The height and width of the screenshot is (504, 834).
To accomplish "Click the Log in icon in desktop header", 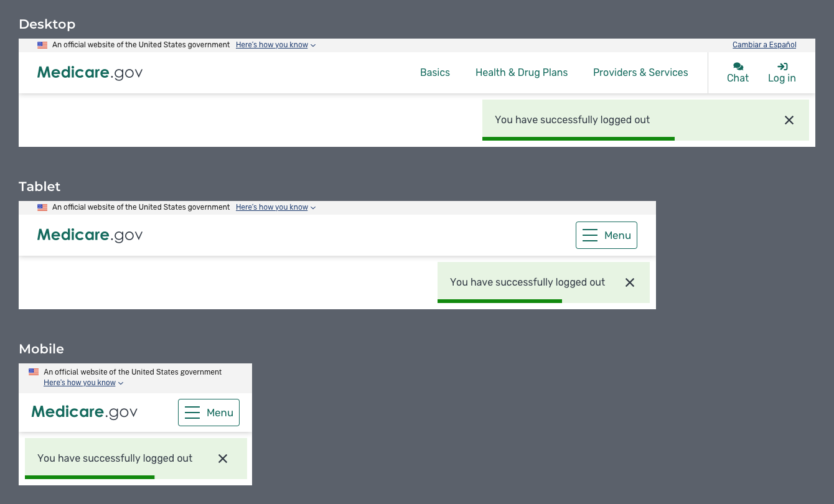I will click(782, 67).
